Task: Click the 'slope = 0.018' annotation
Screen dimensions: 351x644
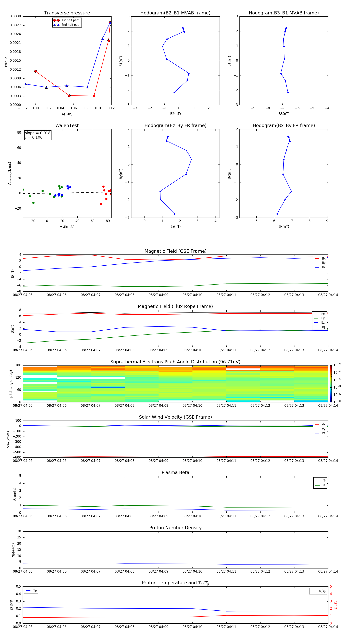Action: point(38,133)
